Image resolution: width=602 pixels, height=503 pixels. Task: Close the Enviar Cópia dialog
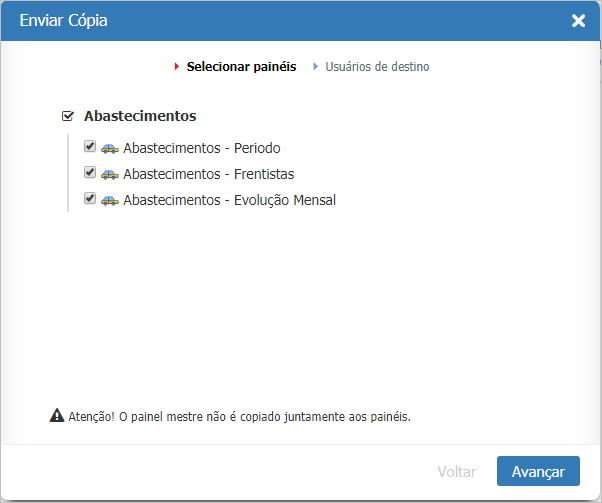[x=578, y=21]
